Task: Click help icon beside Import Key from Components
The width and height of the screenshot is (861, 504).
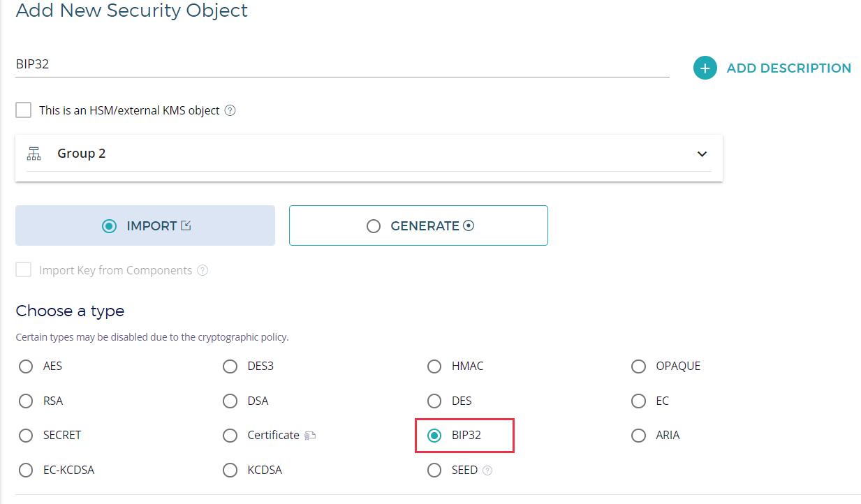Action: tap(203, 270)
